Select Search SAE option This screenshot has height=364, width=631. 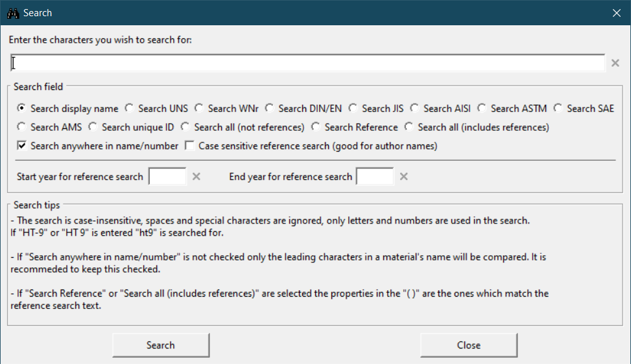point(558,109)
